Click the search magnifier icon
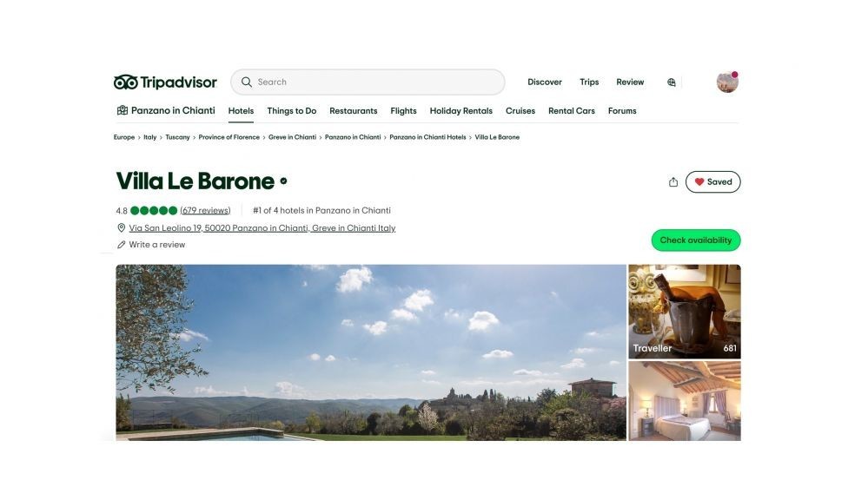This screenshot has height=500, width=868. click(247, 82)
